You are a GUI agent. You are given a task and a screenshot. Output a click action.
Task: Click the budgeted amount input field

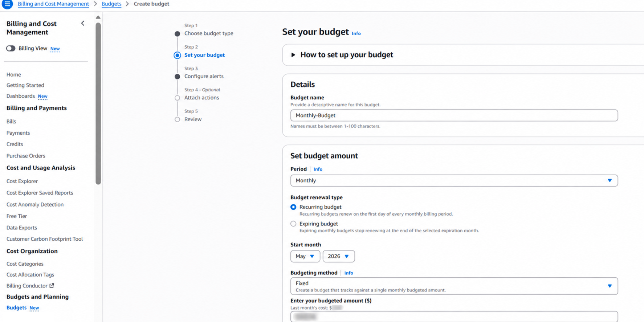point(454,317)
